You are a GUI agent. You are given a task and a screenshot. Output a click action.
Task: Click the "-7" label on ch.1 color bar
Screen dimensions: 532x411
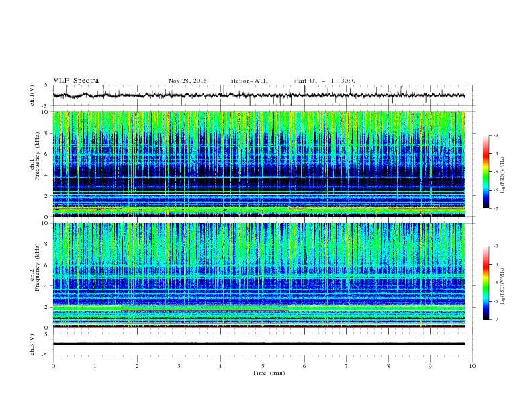[496, 209]
